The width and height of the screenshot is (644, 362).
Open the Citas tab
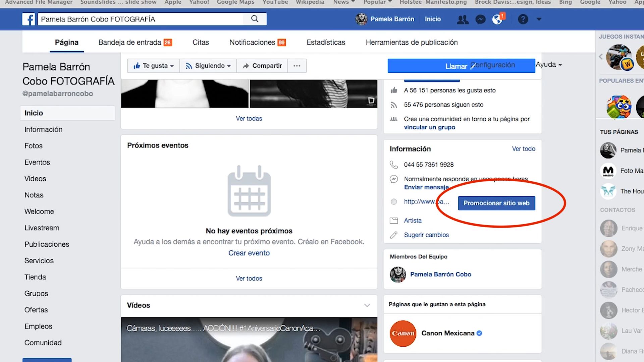[x=201, y=42]
